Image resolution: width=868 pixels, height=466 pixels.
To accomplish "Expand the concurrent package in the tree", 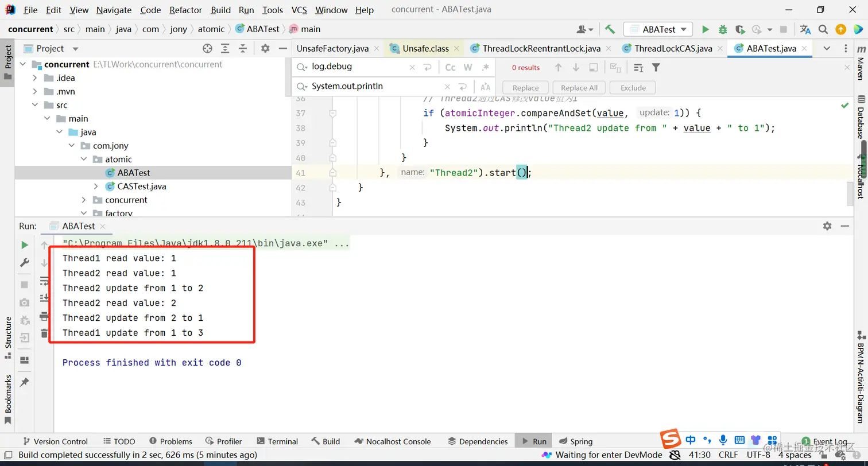I will 84,200.
